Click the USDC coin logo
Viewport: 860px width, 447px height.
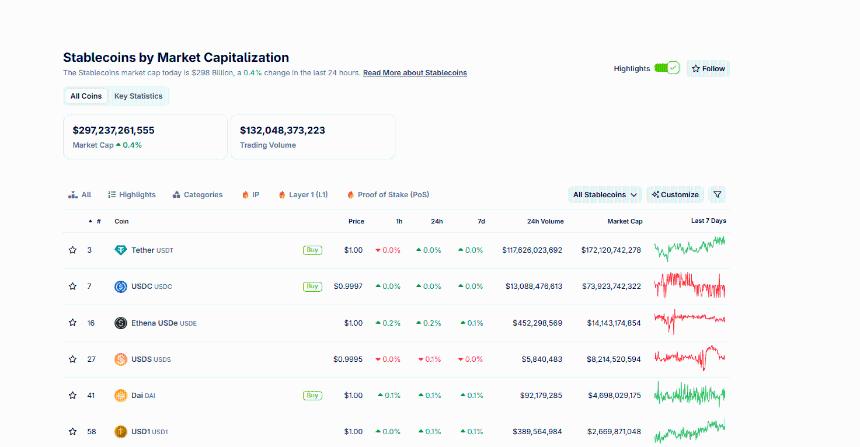click(121, 286)
